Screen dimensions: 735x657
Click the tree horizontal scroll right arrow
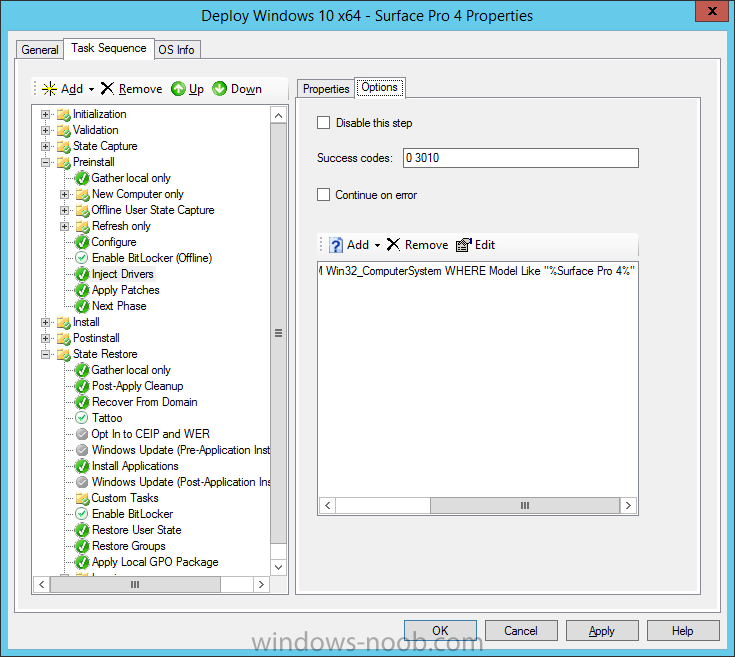click(261, 584)
